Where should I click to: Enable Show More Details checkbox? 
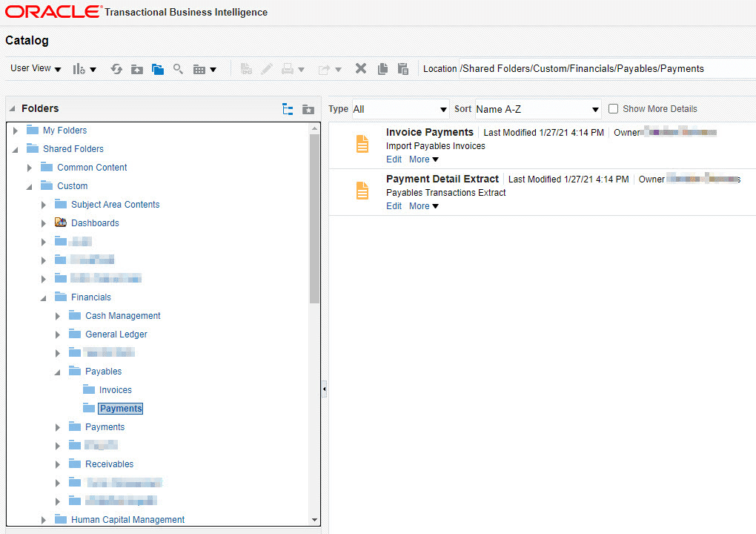point(613,108)
